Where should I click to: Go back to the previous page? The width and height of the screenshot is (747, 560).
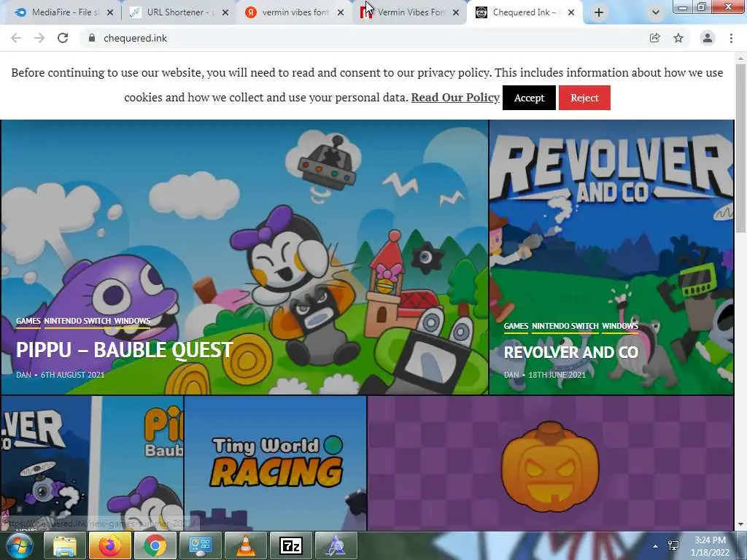pyautogui.click(x=16, y=38)
